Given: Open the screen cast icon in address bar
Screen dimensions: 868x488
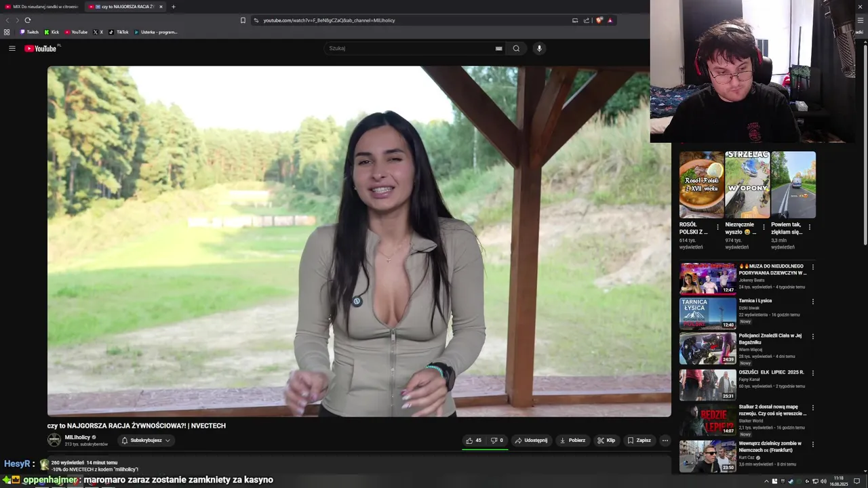Looking at the screenshot, I should tap(575, 20).
